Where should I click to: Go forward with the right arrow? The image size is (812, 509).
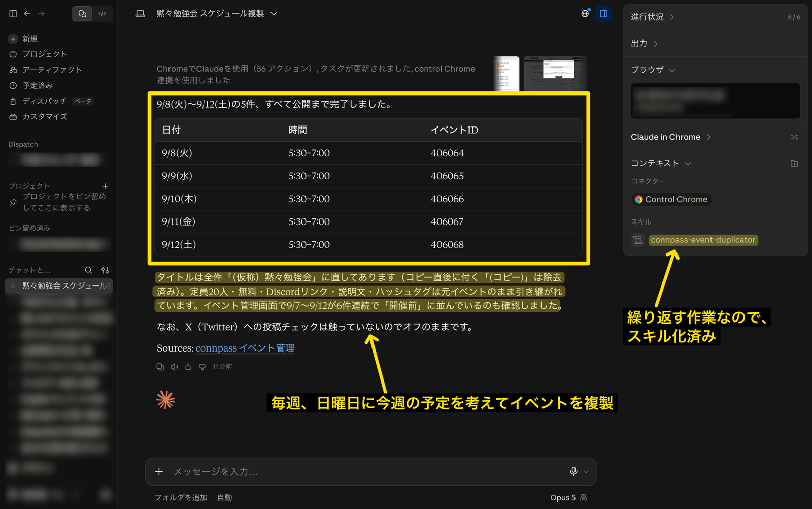[42, 14]
